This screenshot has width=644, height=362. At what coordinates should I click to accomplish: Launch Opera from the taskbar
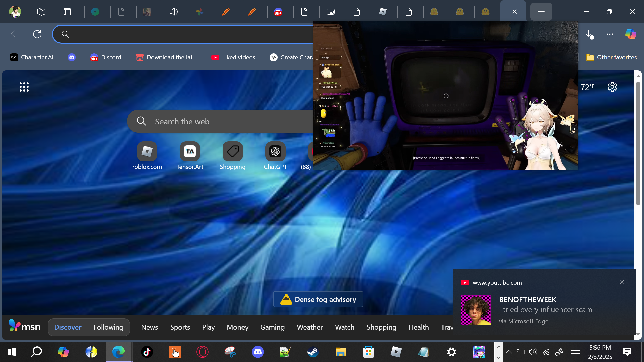point(203,352)
